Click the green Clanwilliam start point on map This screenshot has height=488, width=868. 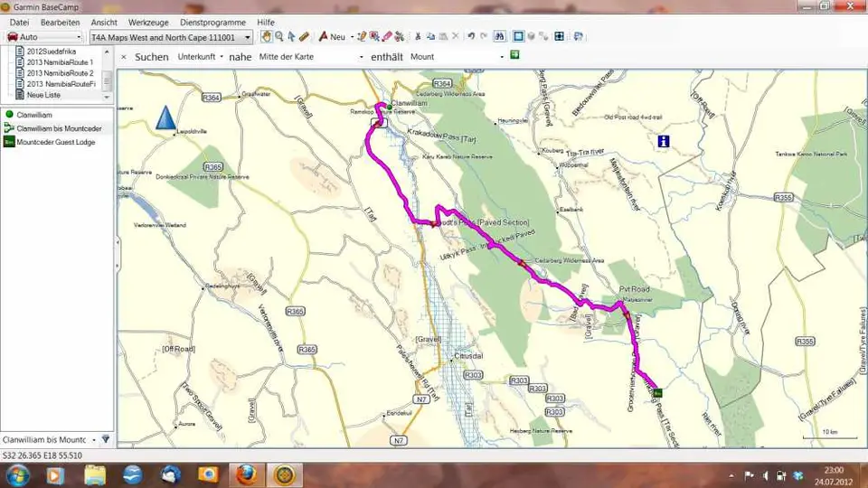[x=390, y=107]
